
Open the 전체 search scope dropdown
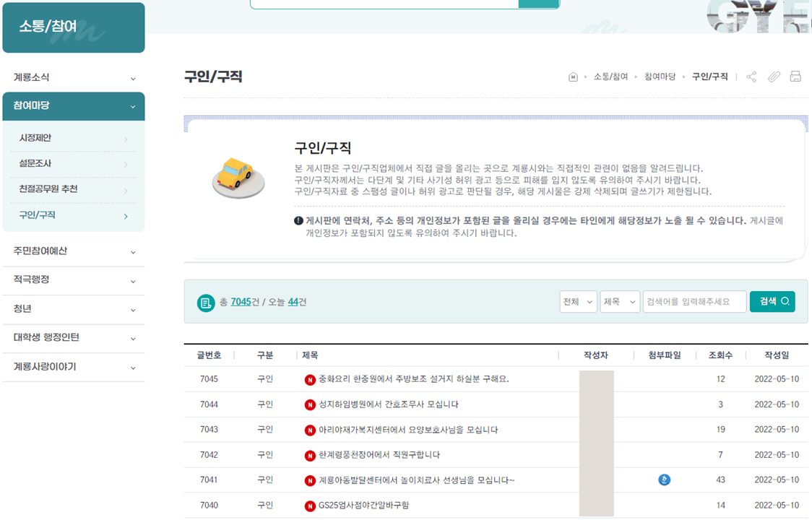[578, 301]
